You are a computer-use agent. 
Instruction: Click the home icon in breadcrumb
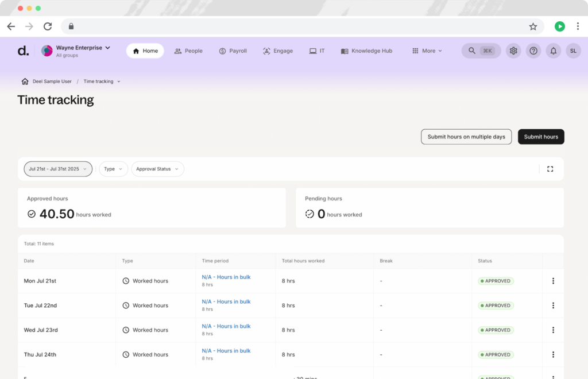25,82
